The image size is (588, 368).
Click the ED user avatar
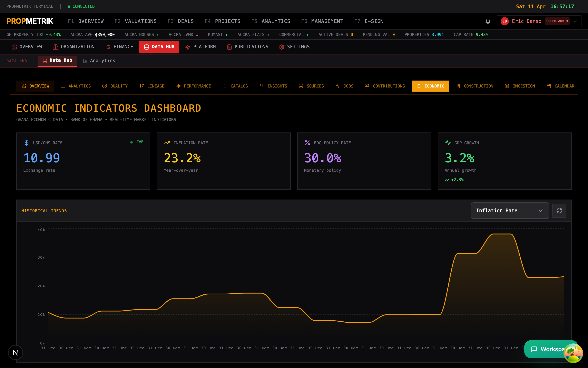(504, 21)
